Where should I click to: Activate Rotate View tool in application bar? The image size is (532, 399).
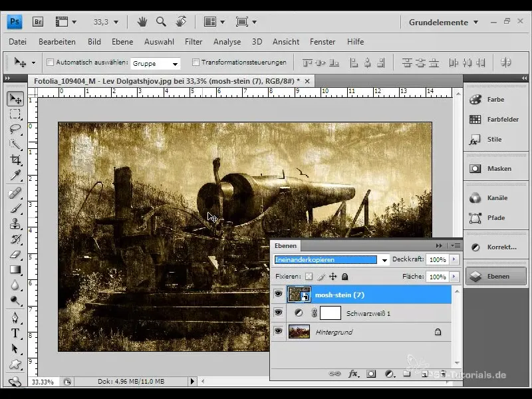coord(181,22)
